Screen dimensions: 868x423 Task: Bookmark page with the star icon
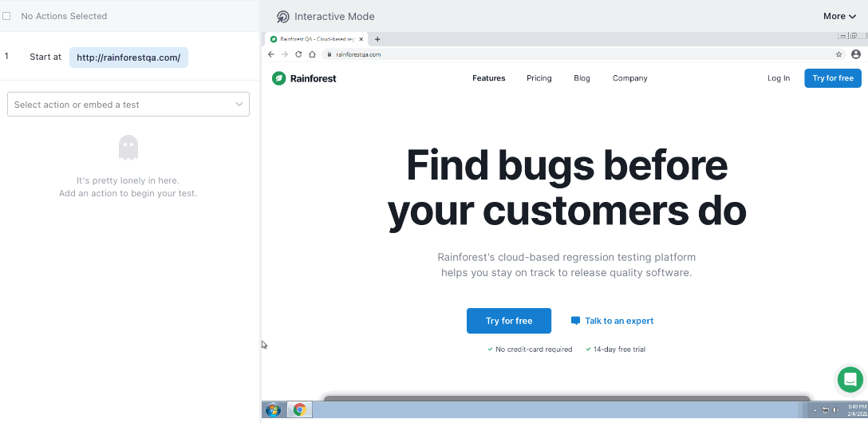pyautogui.click(x=838, y=54)
